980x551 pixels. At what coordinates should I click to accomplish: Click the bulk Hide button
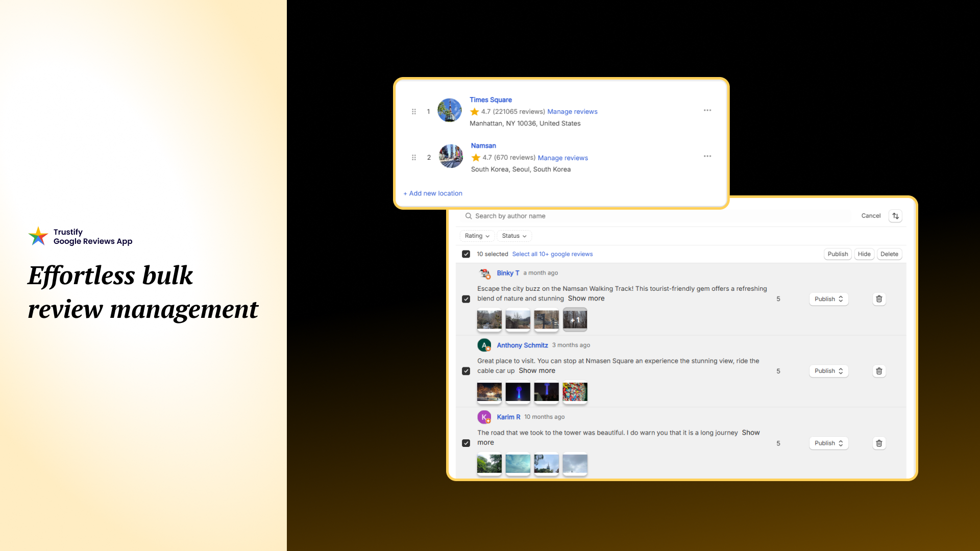[864, 254]
